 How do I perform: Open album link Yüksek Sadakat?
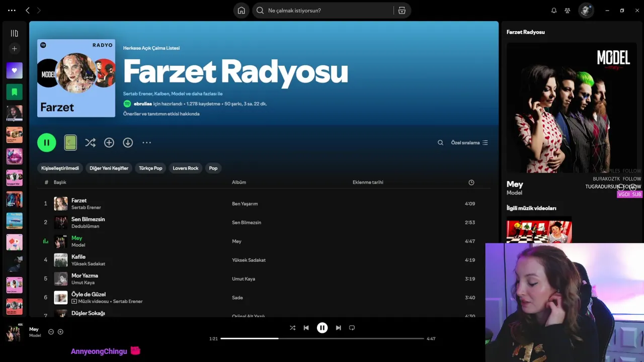click(x=249, y=260)
